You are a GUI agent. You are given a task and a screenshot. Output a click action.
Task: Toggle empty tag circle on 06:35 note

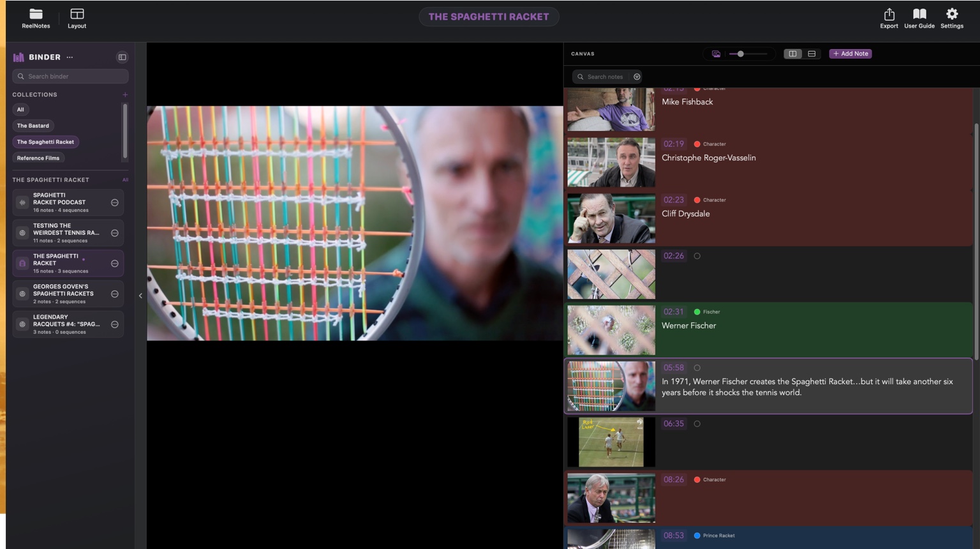[697, 424]
